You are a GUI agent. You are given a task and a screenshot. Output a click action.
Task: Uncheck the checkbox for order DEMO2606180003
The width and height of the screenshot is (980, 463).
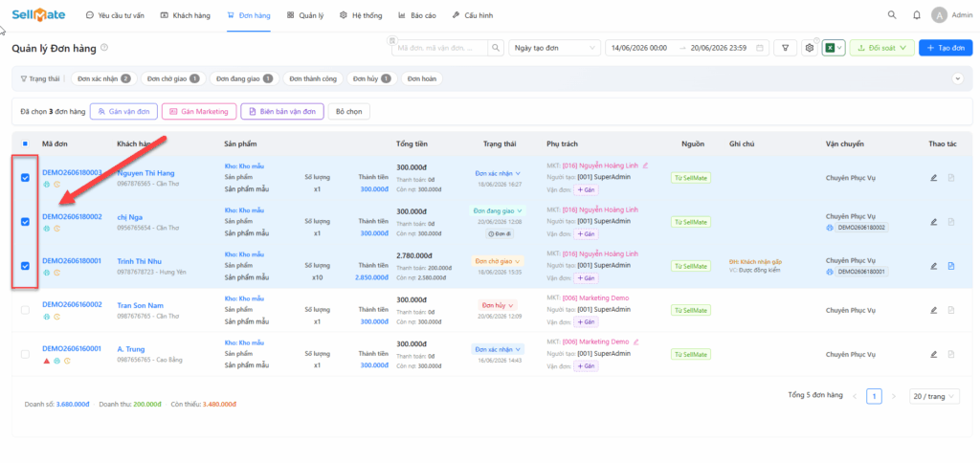[25, 178]
